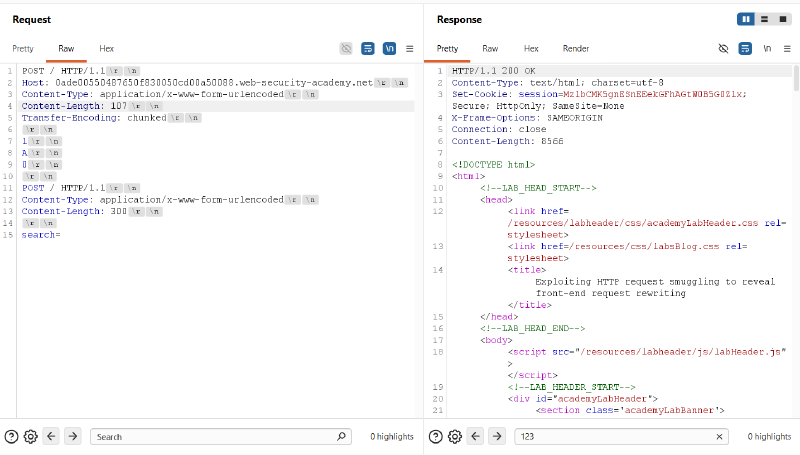Open the Response Raw tab

[x=490, y=48]
